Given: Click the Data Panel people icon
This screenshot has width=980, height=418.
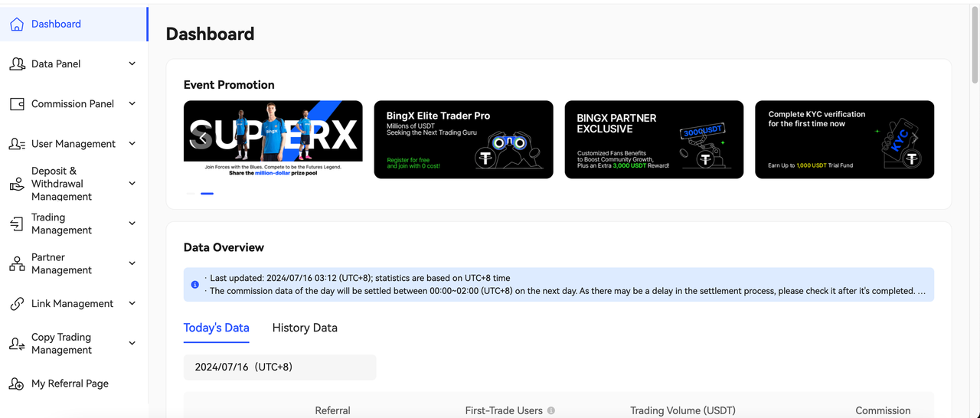Looking at the screenshot, I should pos(16,64).
